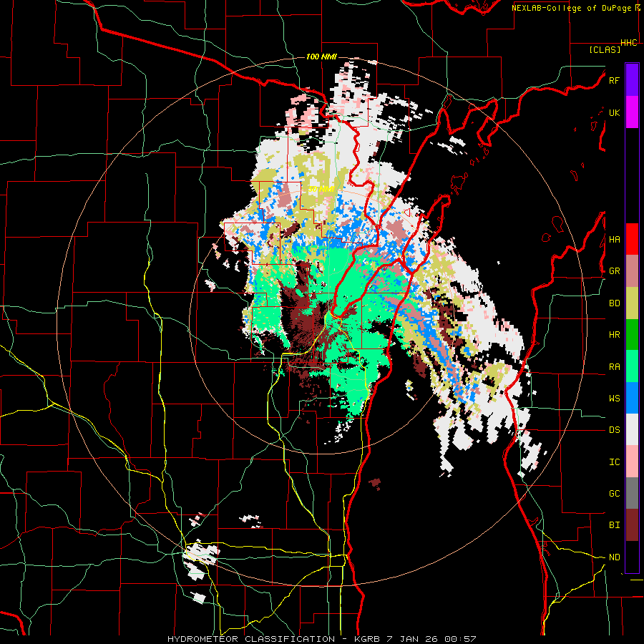Click the red HA color swatch in legend

pos(632,239)
